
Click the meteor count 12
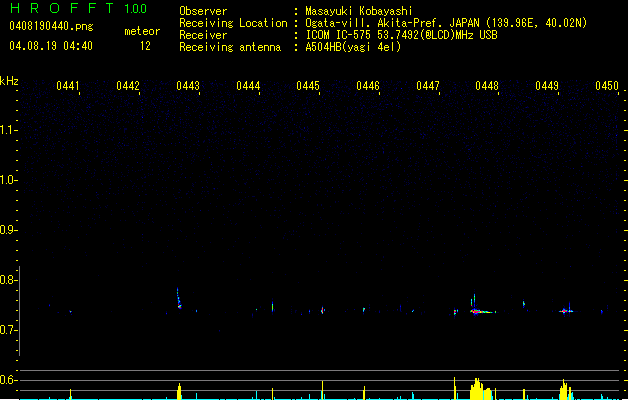[x=145, y=46]
